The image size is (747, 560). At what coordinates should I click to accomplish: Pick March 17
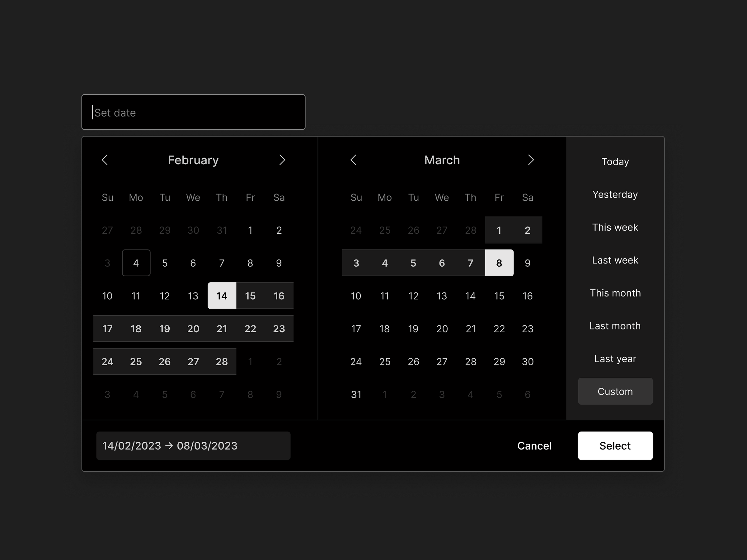click(x=356, y=329)
